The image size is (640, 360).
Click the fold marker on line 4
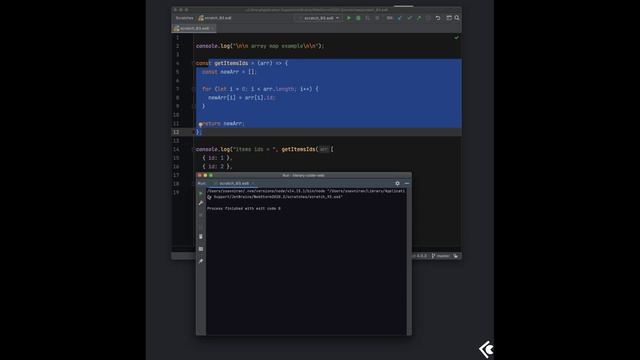(193, 63)
